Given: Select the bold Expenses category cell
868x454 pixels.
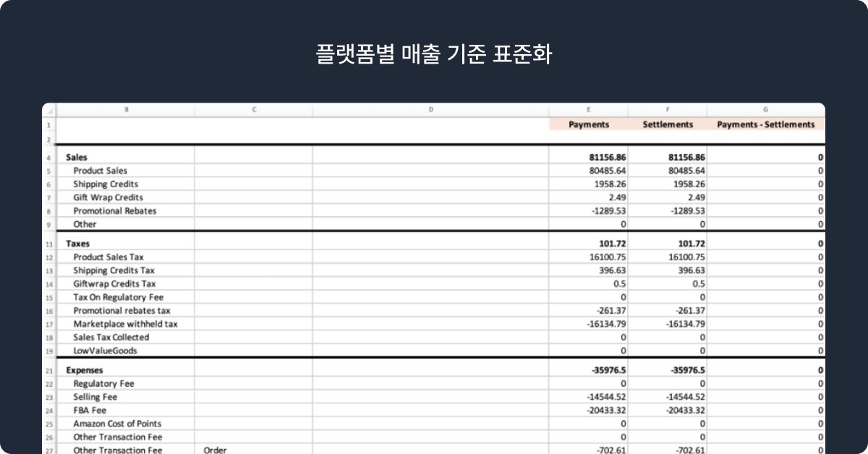Looking at the screenshot, I should pyautogui.click(x=85, y=370).
